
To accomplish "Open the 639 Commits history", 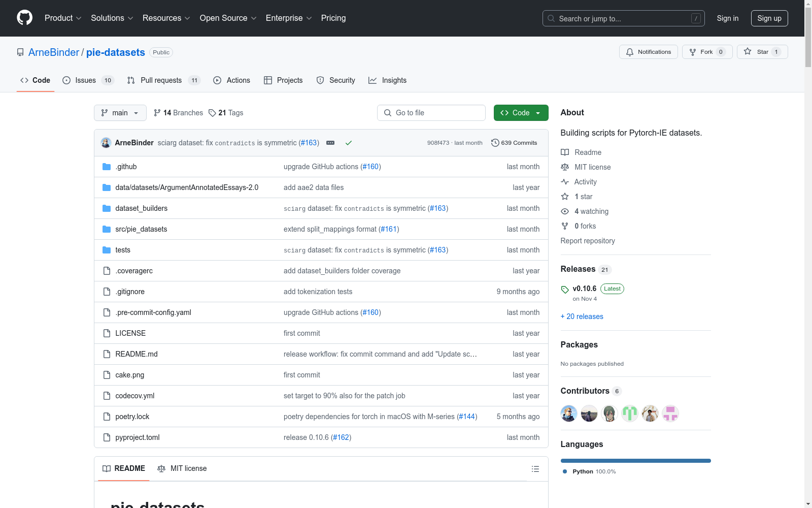I will tap(514, 143).
